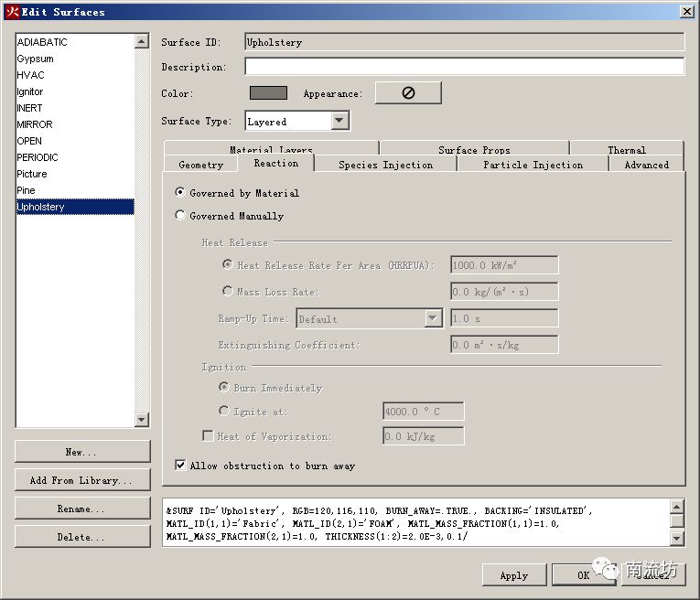Click the PyroSim title bar icon
This screenshot has width=700, height=600.
pos(12,12)
